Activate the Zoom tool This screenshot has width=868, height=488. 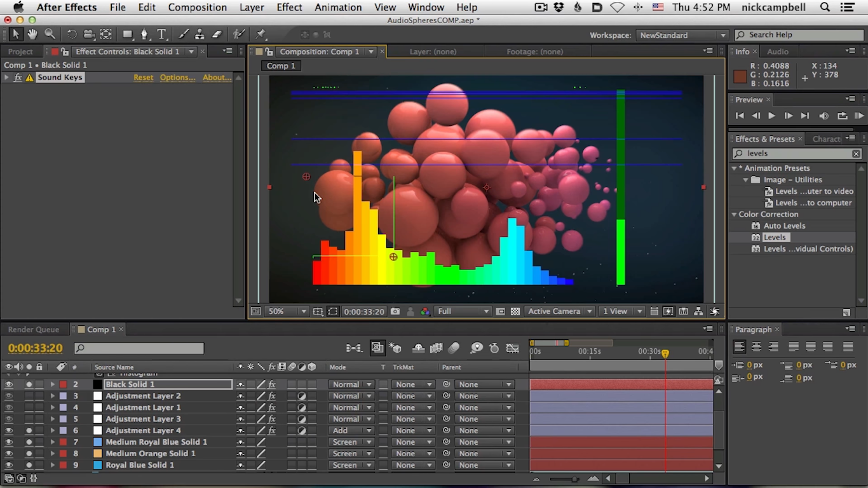pos(49,34)
